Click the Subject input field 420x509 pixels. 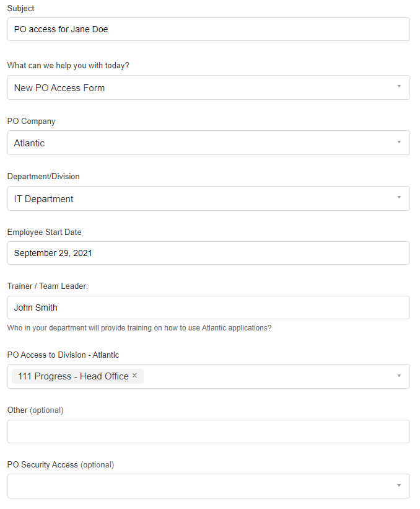(208, 29)
